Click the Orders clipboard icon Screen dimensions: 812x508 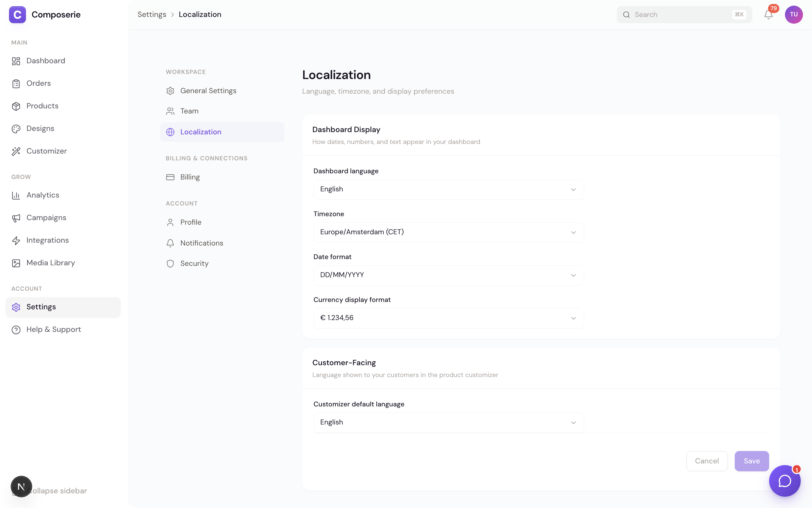[x=16, y=84]
